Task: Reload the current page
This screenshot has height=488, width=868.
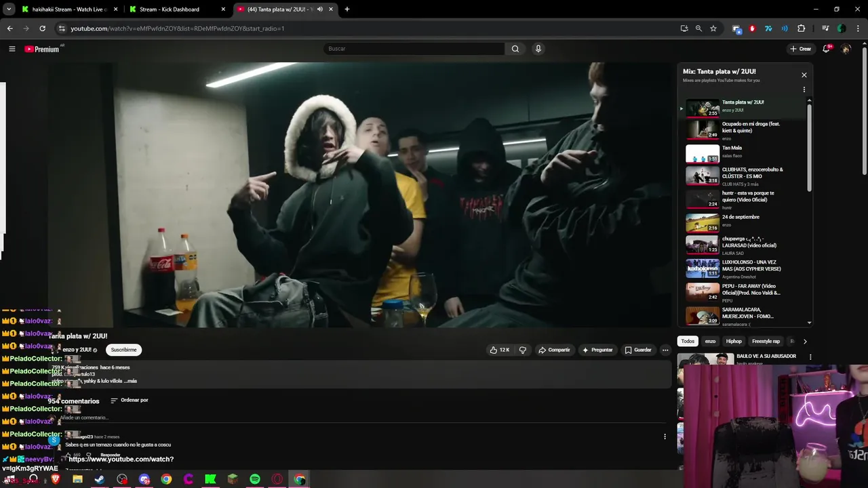Action: [x=42, y=28]
